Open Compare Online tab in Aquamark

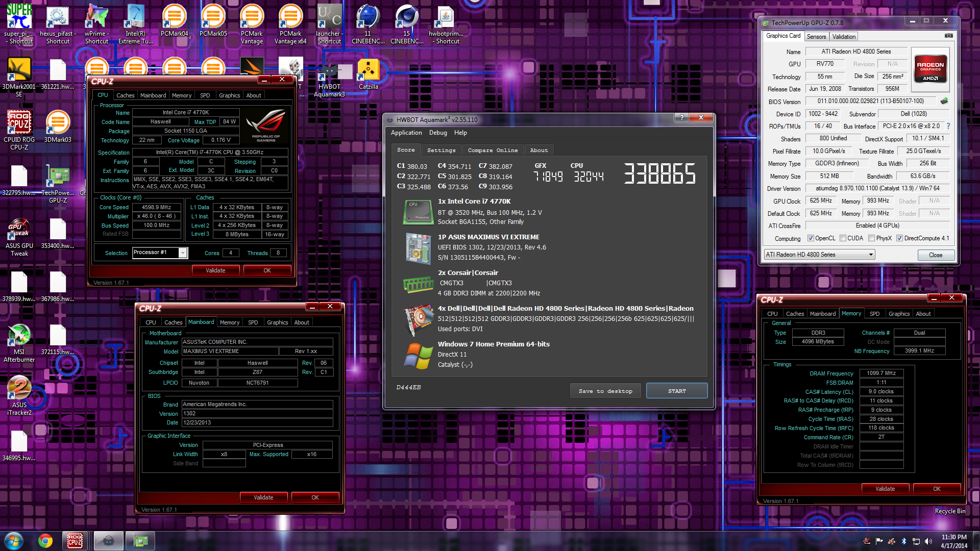point(493,150)
